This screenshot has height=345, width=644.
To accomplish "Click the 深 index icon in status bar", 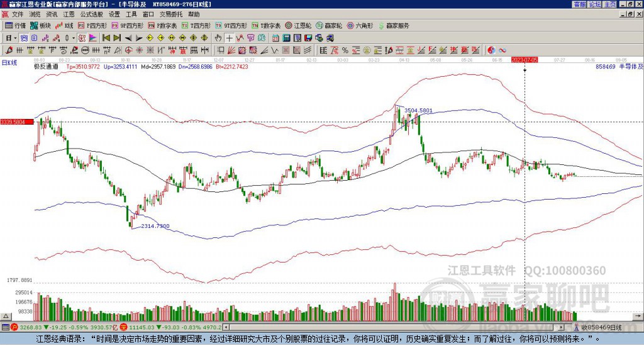I will coord(123,327).
